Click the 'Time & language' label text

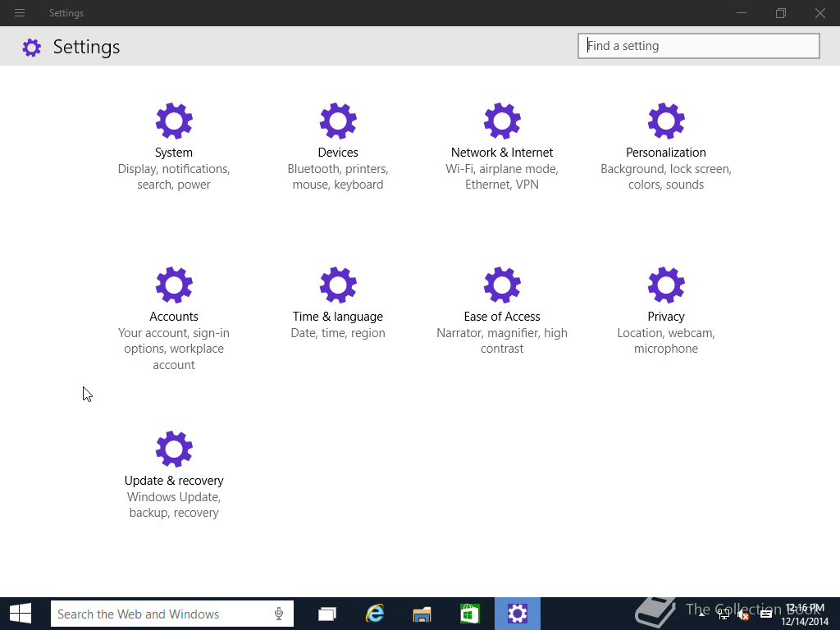pos(338,317)
